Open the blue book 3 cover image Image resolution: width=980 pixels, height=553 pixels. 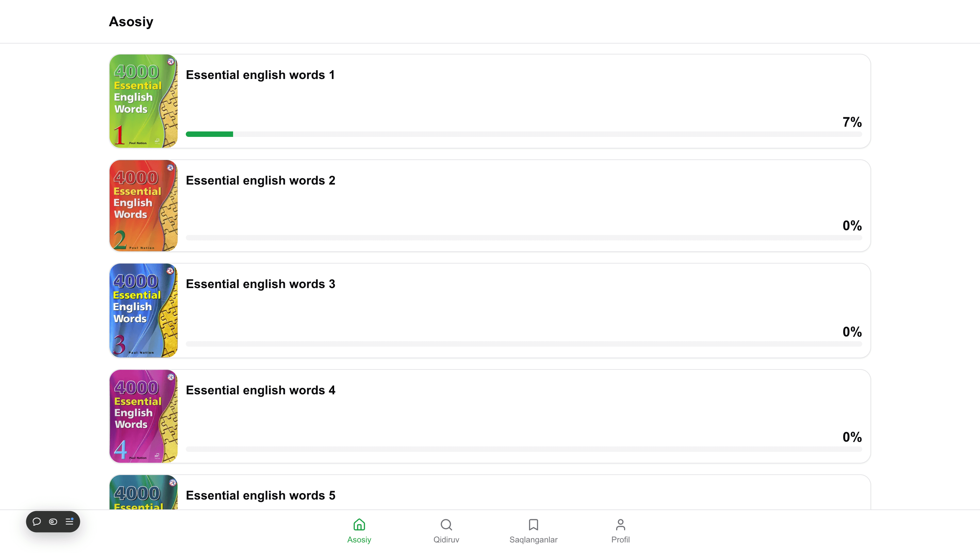click(x=143, y=310)
